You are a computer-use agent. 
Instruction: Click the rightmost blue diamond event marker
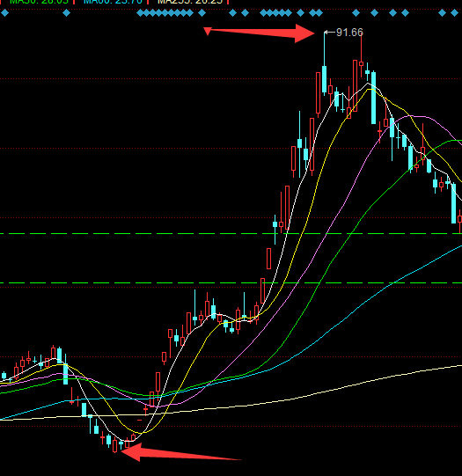coord(454,12)
